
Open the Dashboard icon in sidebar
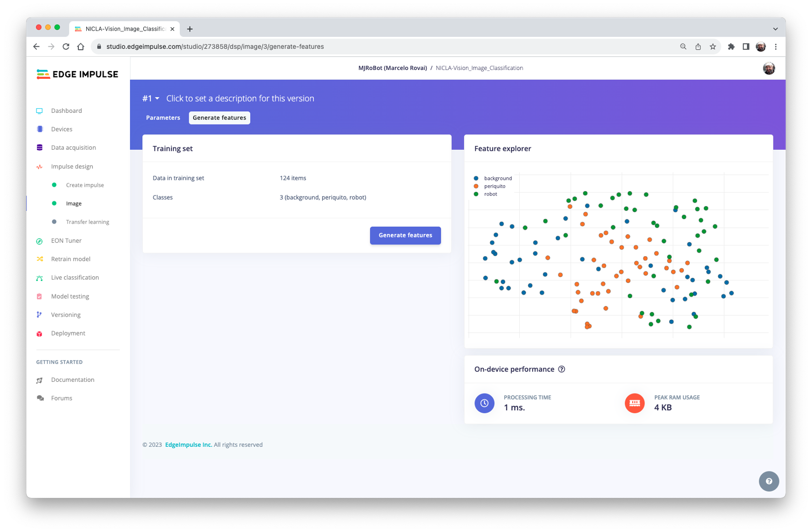pos(39,111)
